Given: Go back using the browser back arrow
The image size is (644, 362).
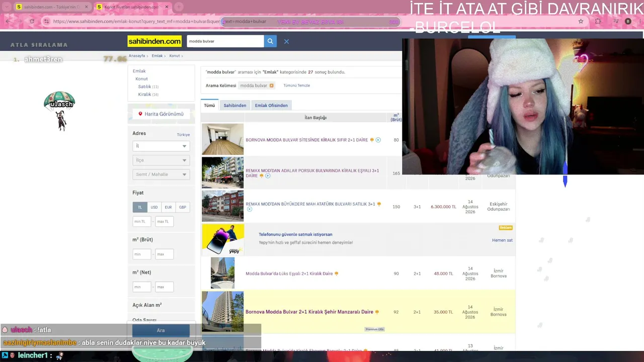Looking at the screenshot, I should [x=8, y=22].
